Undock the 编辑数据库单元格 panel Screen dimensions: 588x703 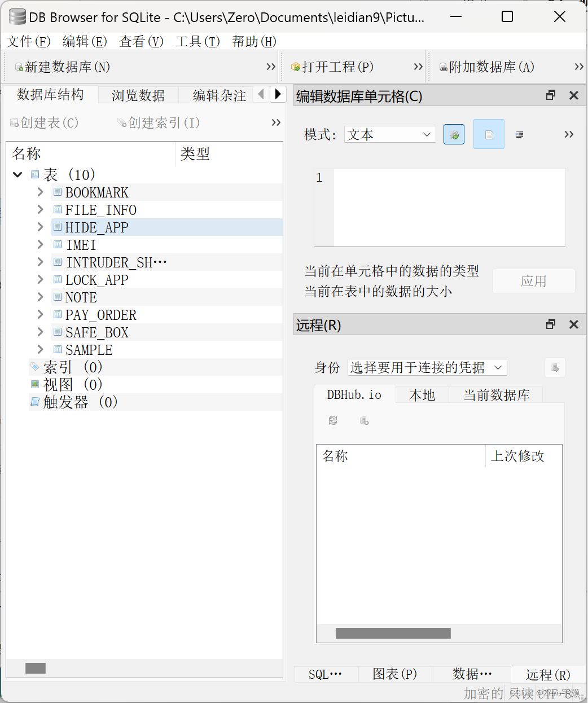[551, 95]
